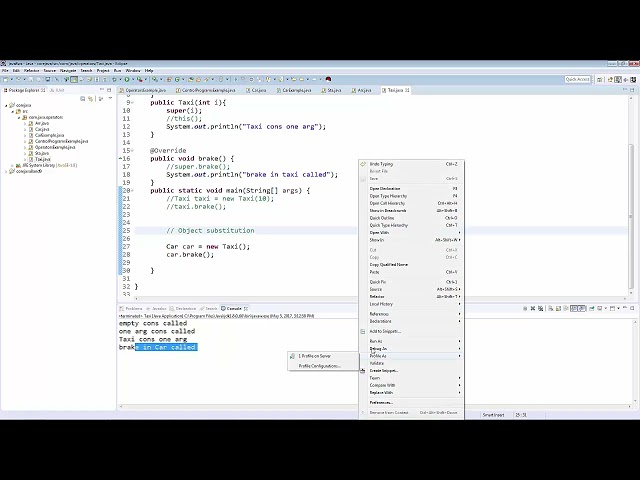Click Profile Configurations... submenu item
This screenshot has width=640, height=480.
[x=323, y=366]
